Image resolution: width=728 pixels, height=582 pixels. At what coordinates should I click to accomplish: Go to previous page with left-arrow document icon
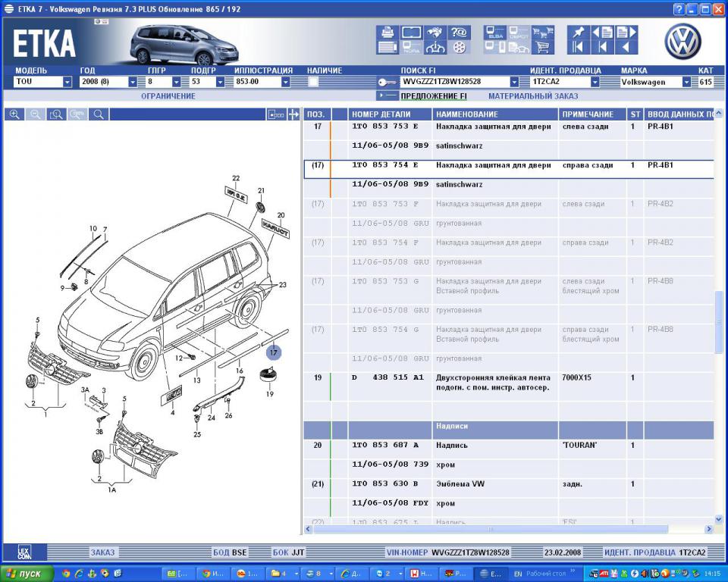coord(603,33)
